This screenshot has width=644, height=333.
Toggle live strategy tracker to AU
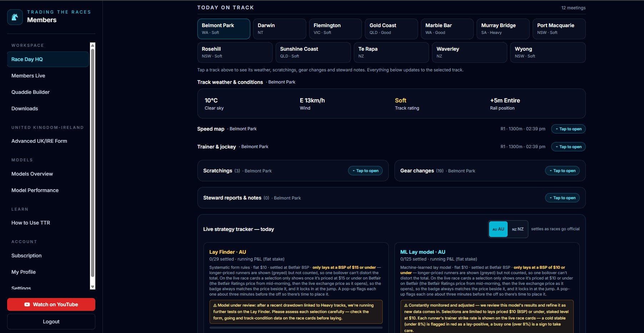pyautogui.click(x=498, y=229)
